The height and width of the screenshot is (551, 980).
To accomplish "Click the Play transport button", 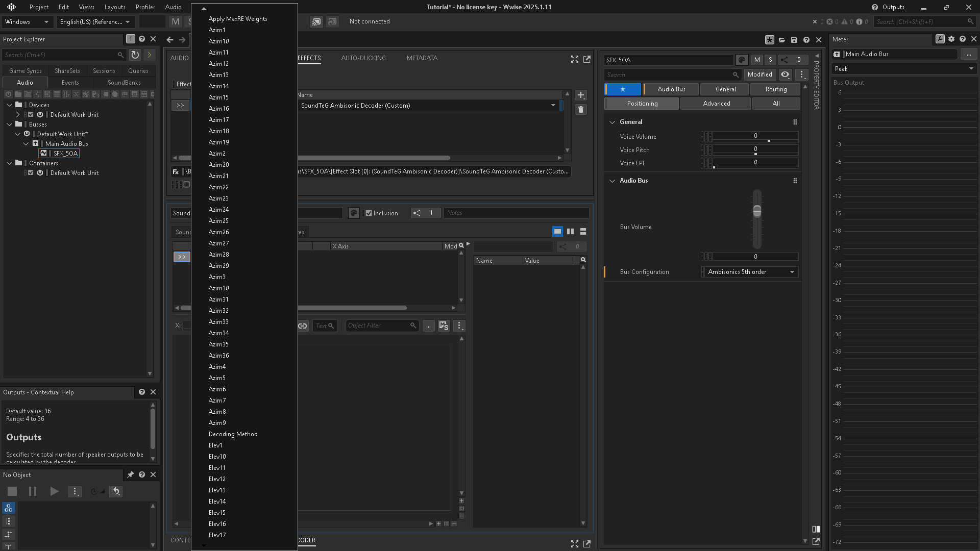I will coord(54,491).
